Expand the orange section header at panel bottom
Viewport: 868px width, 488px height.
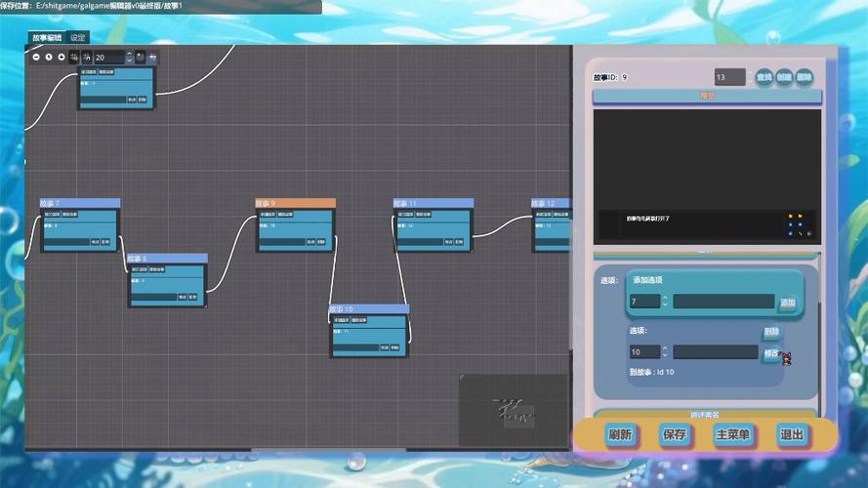pyautogui.click(x=705, y=414)
